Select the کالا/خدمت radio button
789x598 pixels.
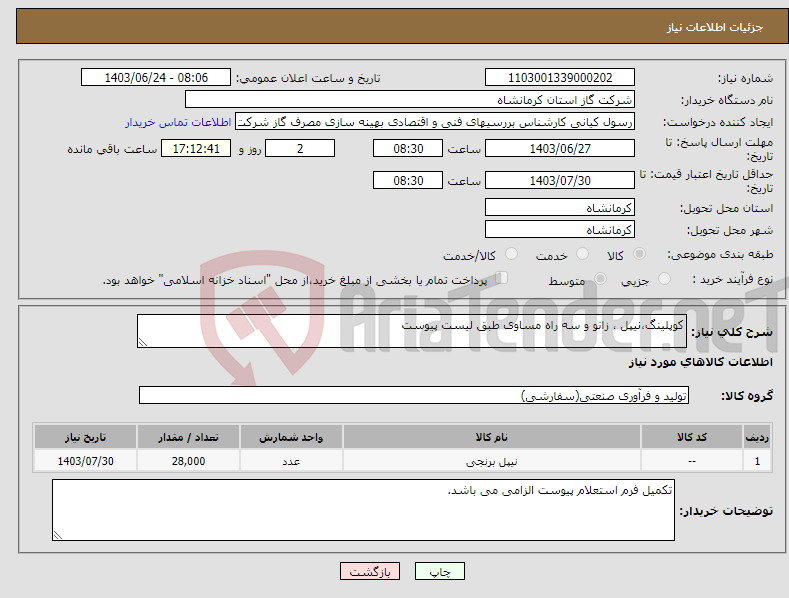tap(511, 254)
